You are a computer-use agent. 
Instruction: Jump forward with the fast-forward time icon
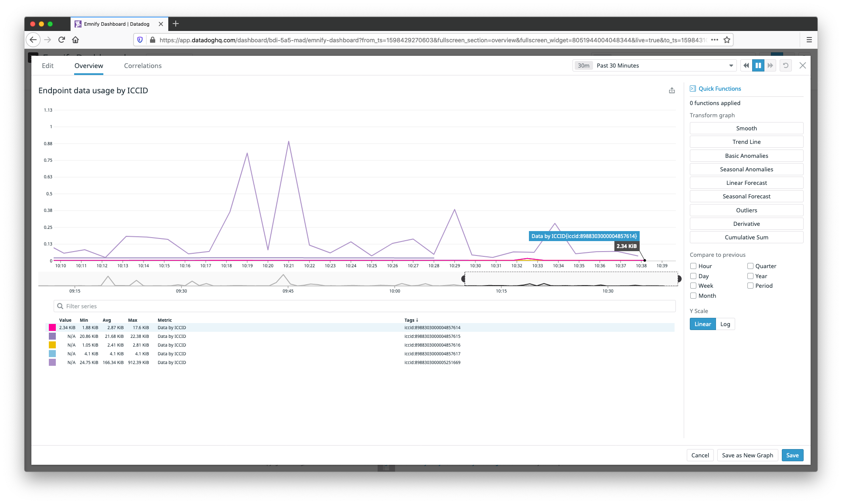pos(770,65)
